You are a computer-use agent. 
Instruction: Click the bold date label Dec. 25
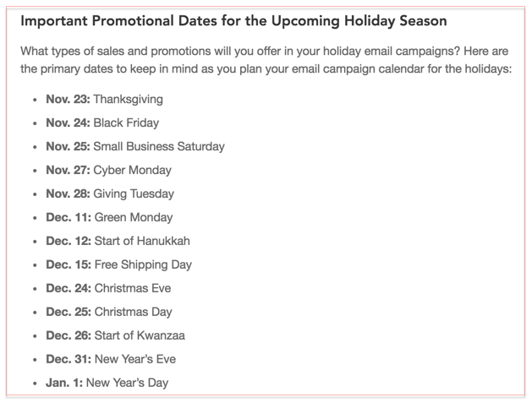pos(69,312)
